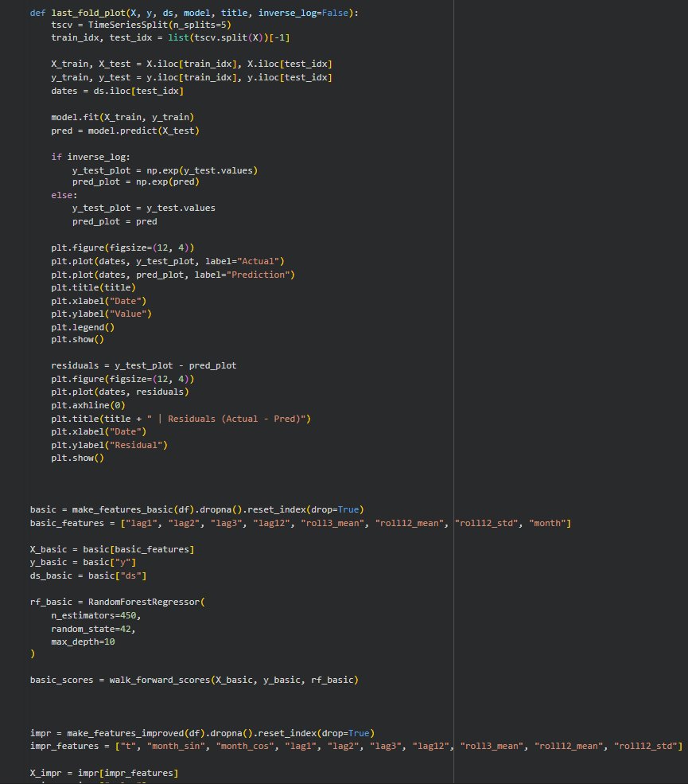Screen dimensions: 688x784
Task: Click the 'if inverse_log:' statement
Action: [91, 157]
